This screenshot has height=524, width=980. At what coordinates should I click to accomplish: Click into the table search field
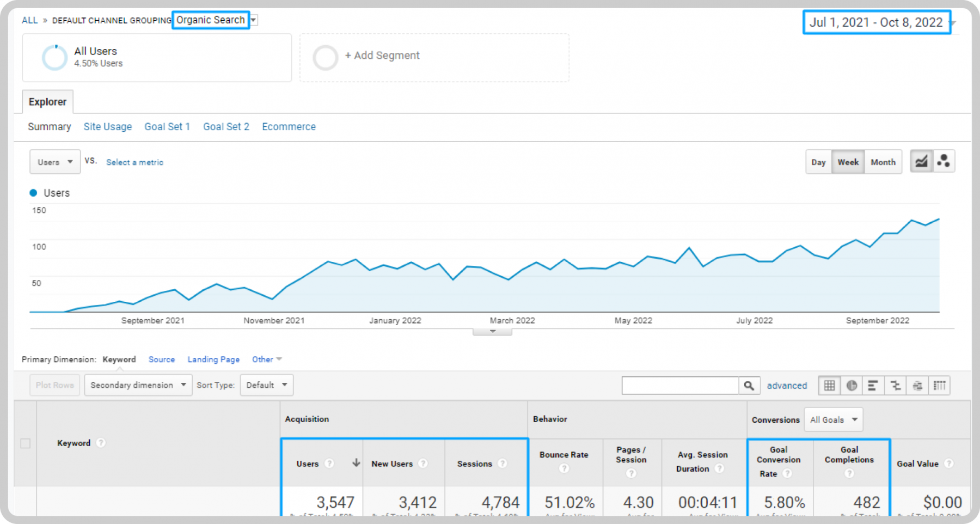click(x=680, y=386)
